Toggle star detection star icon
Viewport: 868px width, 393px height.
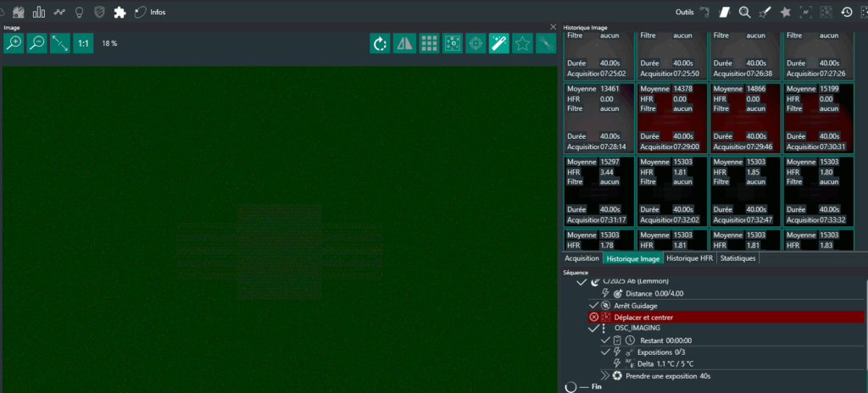click(x=522, y=43)
